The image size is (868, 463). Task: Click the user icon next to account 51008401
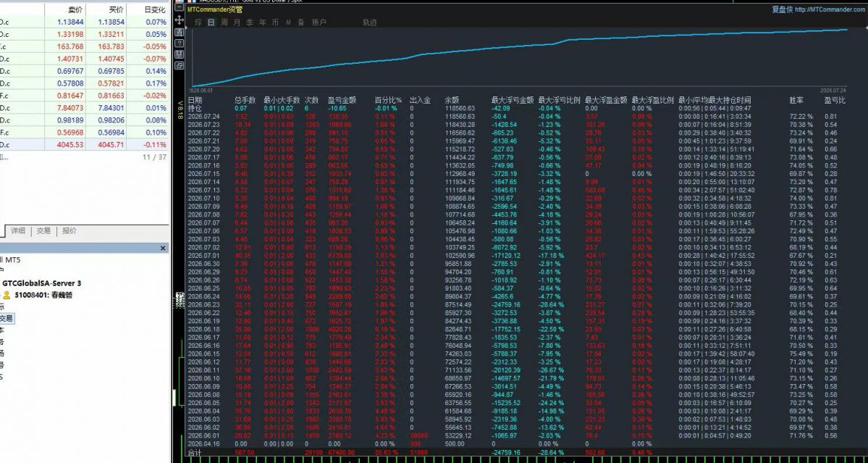coord(7,295)
